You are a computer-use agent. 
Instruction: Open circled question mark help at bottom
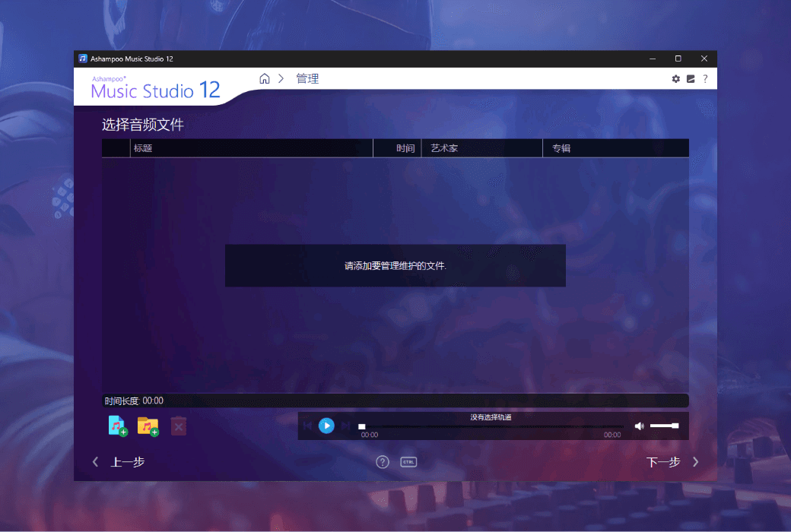(383, 462)
